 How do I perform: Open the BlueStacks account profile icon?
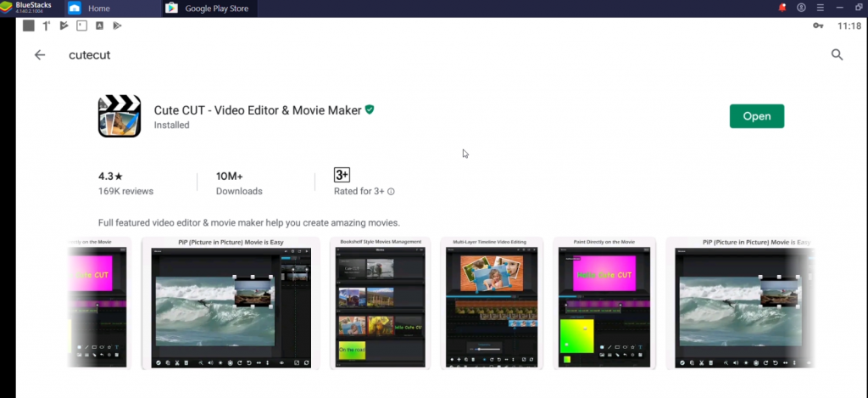coord(801,8)
